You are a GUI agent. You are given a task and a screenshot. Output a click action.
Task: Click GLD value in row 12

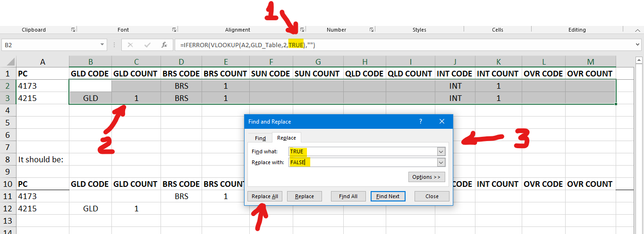[90, 209]
